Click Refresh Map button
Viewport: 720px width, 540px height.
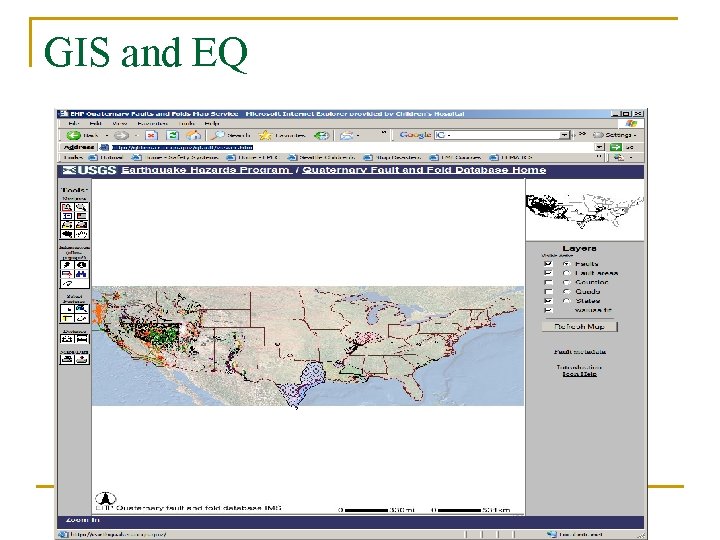(579, 326)
